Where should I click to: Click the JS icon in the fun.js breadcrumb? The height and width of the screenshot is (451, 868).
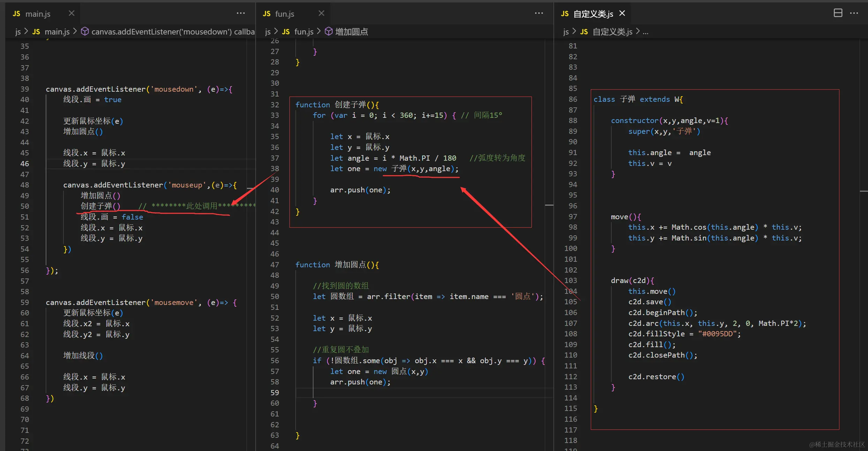(286, 32)
